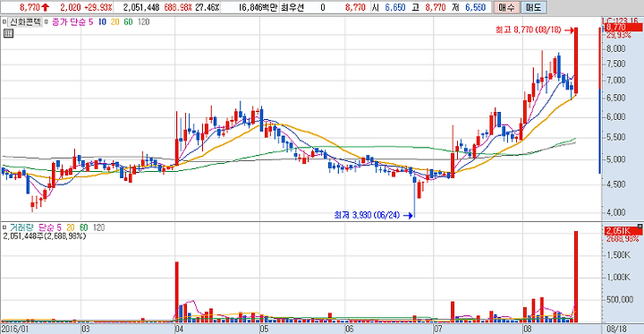This screenshot has height=334, width=644.
Task: Click the 5,000 price axis label
Action: tap(615, 159)
